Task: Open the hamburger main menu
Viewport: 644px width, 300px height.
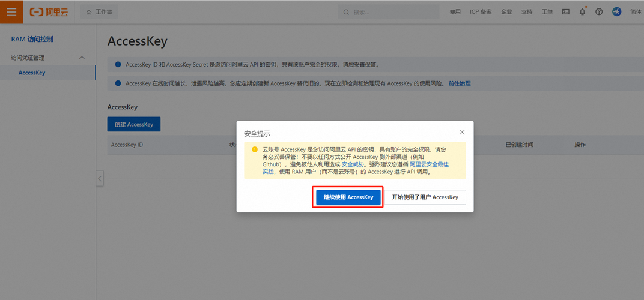Action: (11, 12)
